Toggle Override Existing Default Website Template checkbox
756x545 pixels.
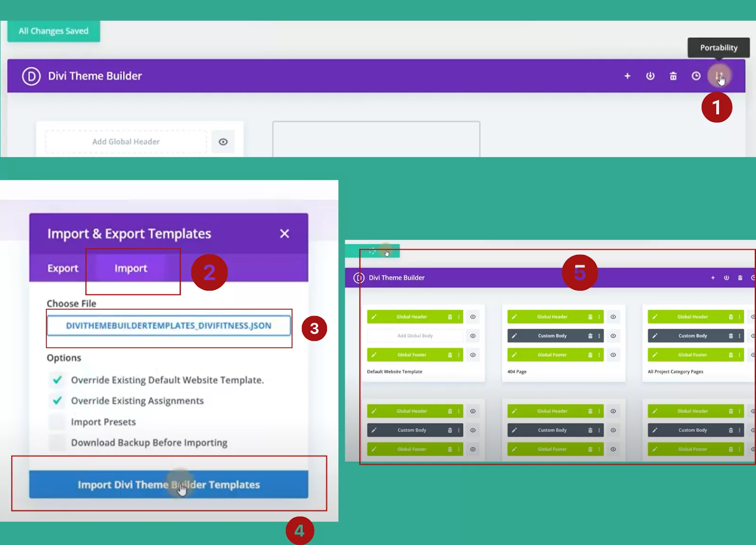point(57,380)
